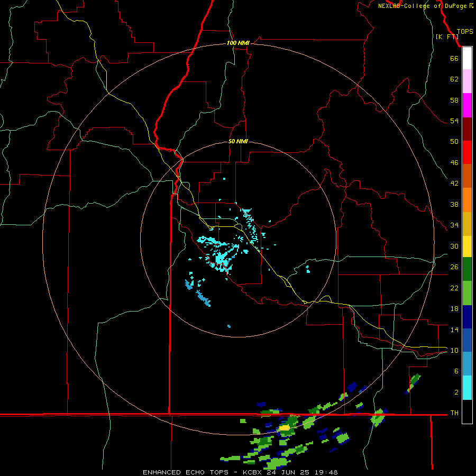Select the light pink legend swatch below 62
This screenshot has height=476, width=476.
click(467, 81)
